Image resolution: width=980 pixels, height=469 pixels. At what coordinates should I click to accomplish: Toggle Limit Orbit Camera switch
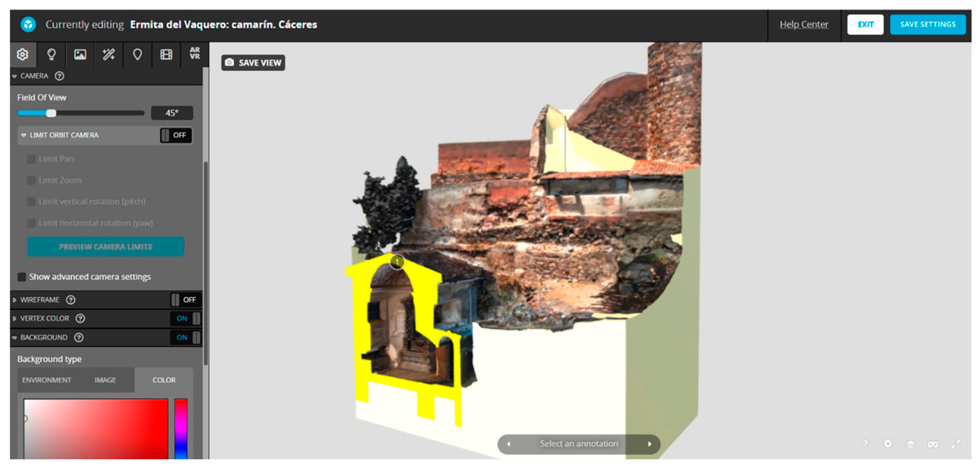[176, 135]
